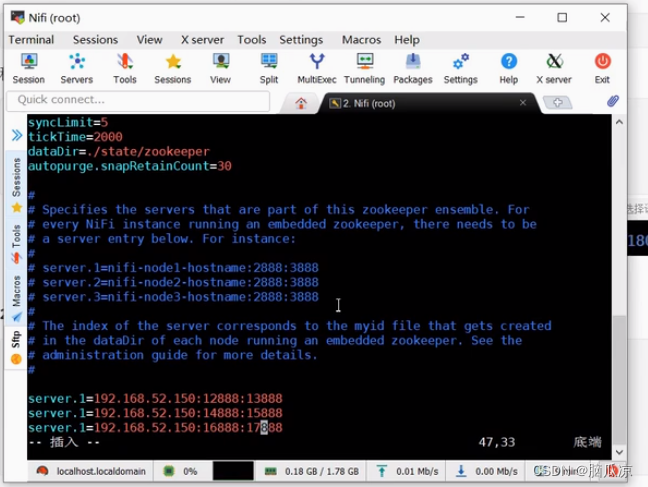Click the commented server.1=nifi-node1-hostname line
648x487 pixels.
(174, 268)
